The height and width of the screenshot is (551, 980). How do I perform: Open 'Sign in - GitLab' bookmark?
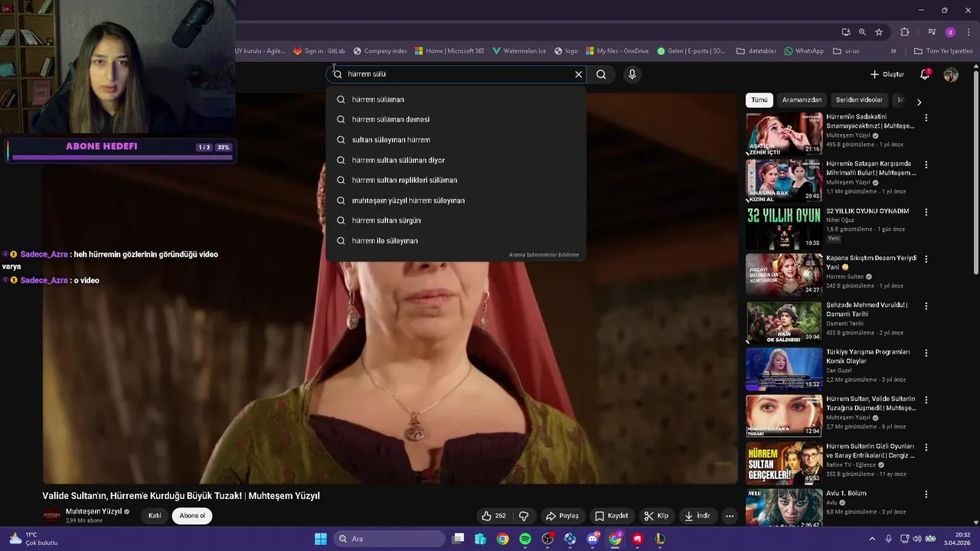[319, 51]
